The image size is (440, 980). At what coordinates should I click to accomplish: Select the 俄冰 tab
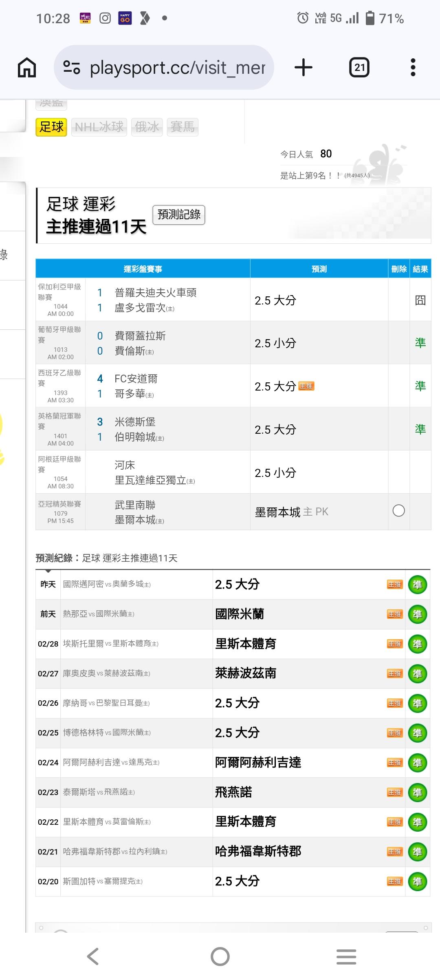[147, 127]
